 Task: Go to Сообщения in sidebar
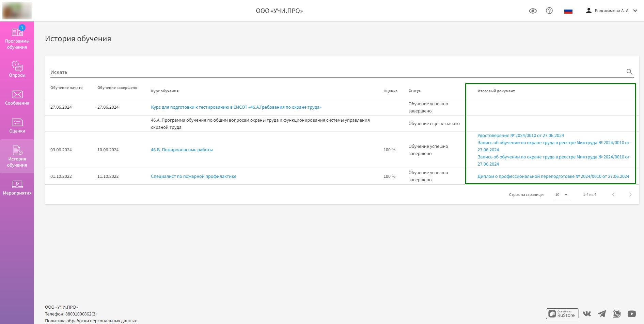coord(17,97)
